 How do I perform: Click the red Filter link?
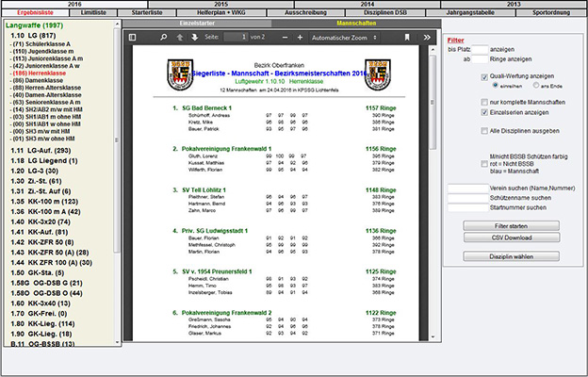coord(456,41)
